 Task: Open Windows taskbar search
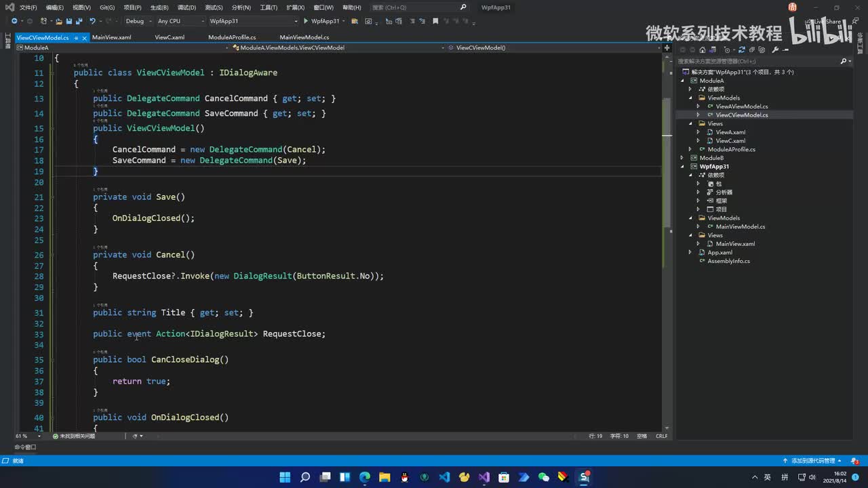305,477
